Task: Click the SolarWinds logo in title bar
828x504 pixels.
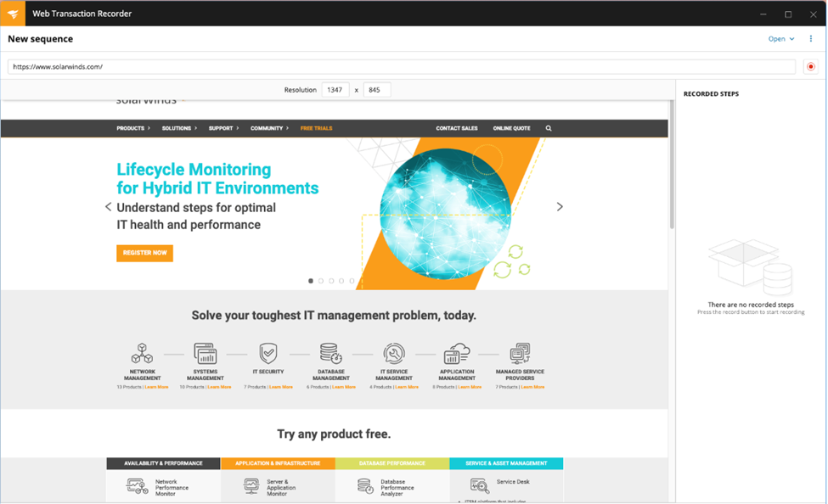Action: click(13, 14)
